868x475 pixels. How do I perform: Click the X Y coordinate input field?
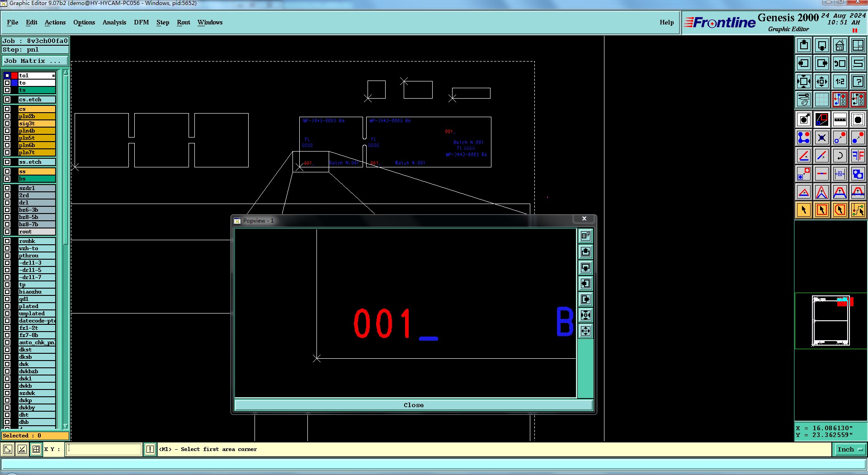104,449
